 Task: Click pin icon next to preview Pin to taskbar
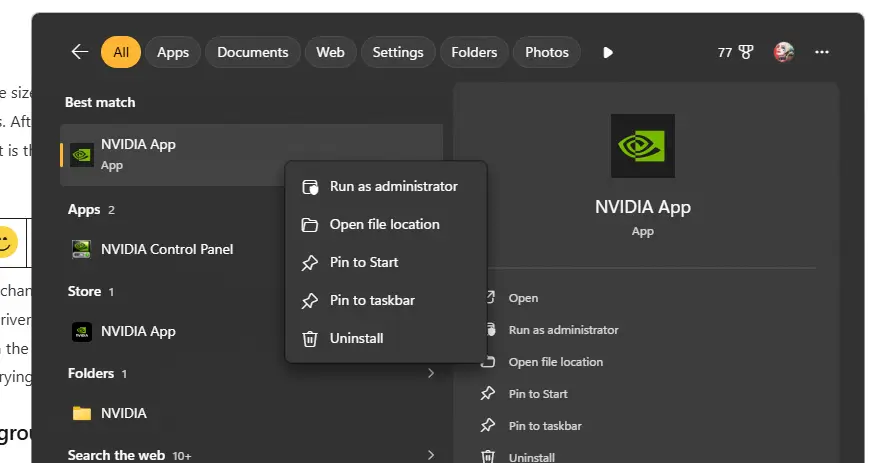pyautogui.click(x=488, y=425)
